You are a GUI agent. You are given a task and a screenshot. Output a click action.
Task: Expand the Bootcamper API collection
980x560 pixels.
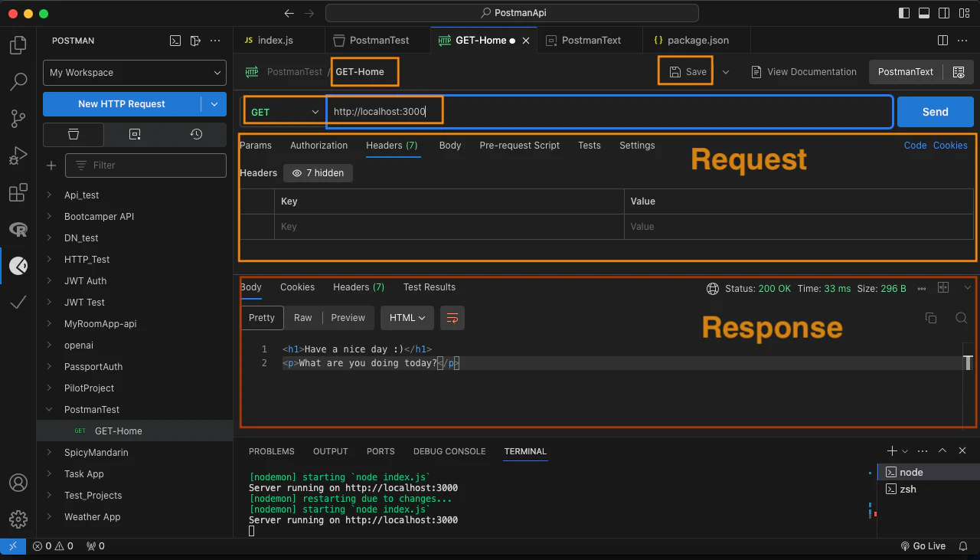(50, 217)
